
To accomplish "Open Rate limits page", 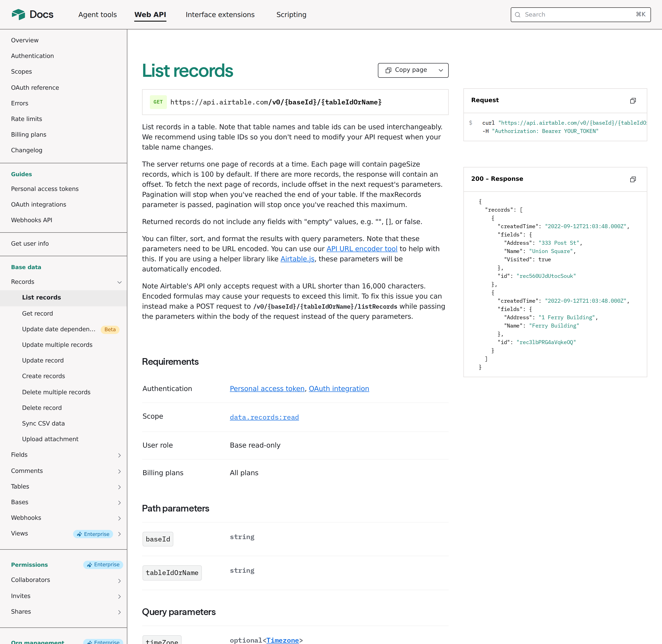I will 26,119.
